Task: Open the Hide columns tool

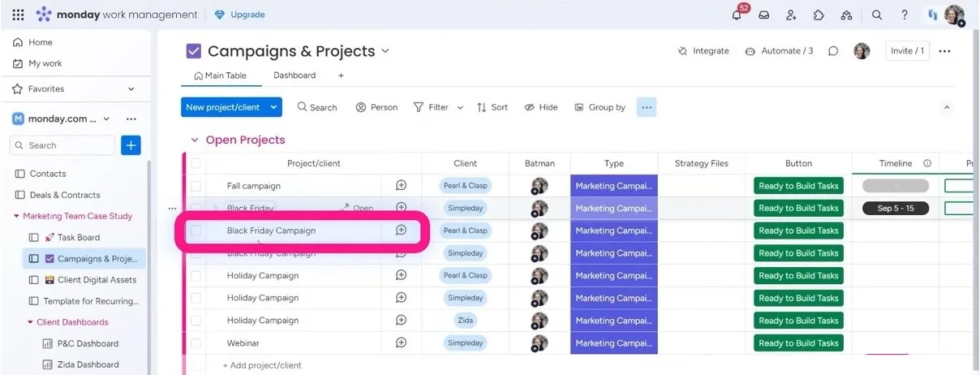Action: [541, 107]
